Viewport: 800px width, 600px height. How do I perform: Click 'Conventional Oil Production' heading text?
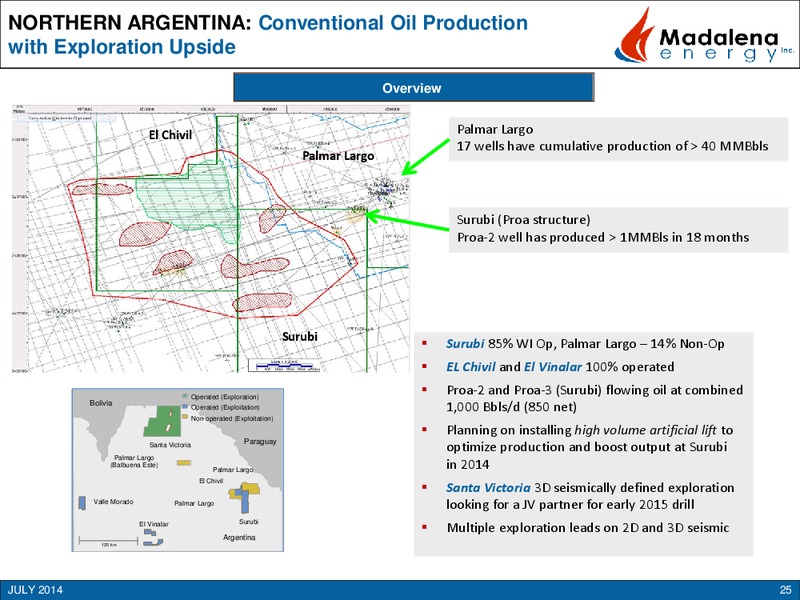tap(393, 23)
